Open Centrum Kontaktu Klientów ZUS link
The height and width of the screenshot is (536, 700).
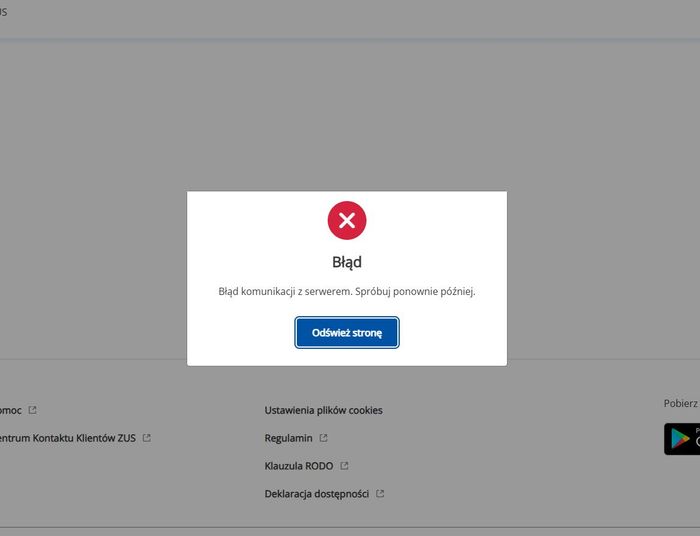tap(67, 438)
